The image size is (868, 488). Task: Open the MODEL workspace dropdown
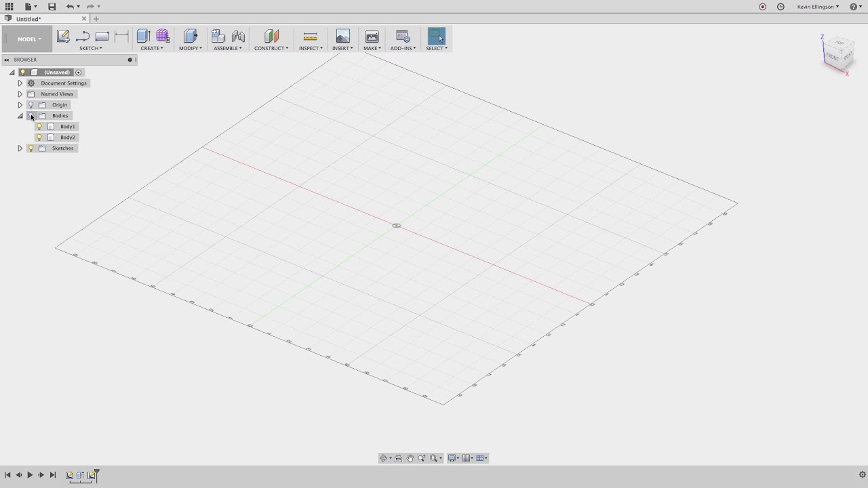[29, 39]
